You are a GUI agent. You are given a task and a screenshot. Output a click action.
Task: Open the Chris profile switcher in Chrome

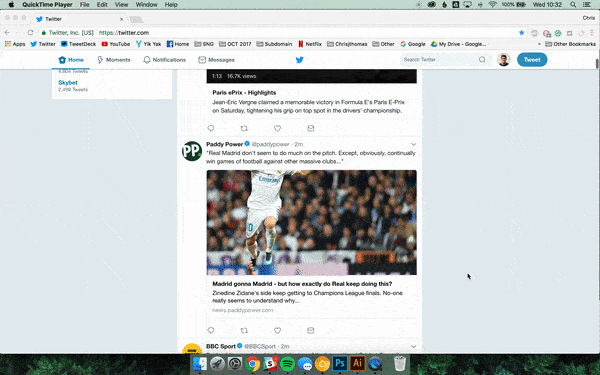(589, 18)
